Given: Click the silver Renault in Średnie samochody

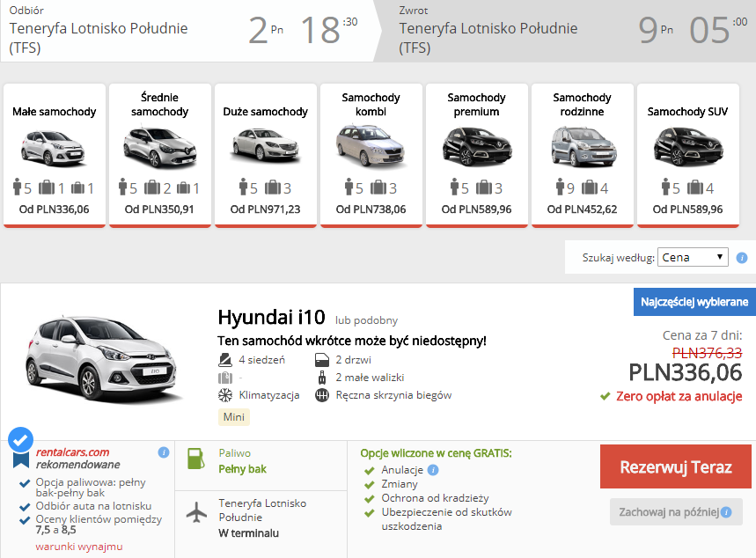Looking at the screenshot, I should click(x=159, y=147).
